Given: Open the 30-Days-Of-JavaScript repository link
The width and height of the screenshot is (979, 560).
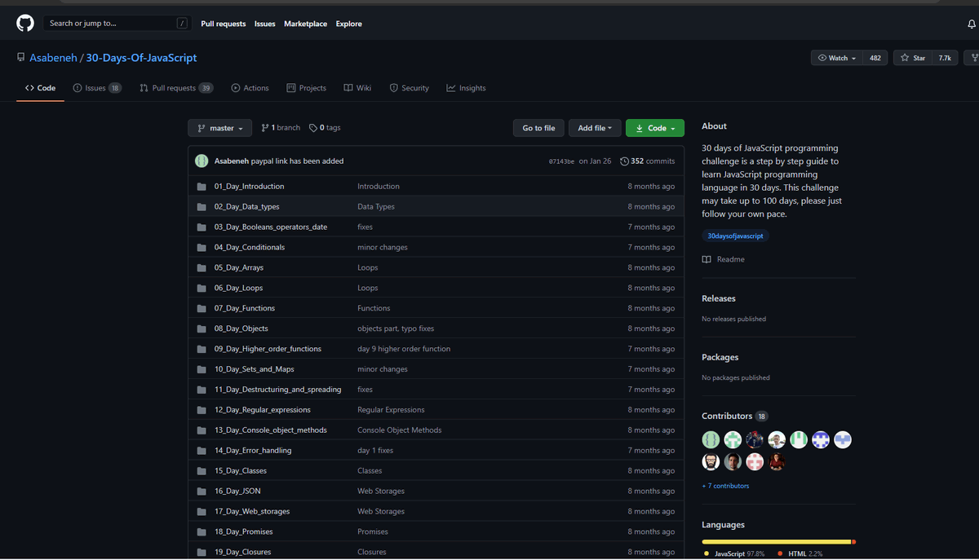Looking at the screenshot, I should pyautogui.click(x=141, y=58).
